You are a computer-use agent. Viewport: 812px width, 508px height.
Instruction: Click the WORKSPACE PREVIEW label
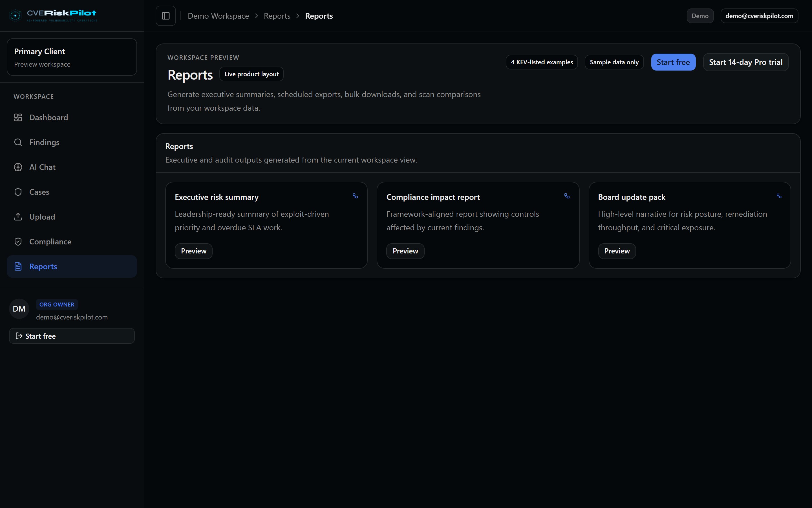[x=203, y=58]
